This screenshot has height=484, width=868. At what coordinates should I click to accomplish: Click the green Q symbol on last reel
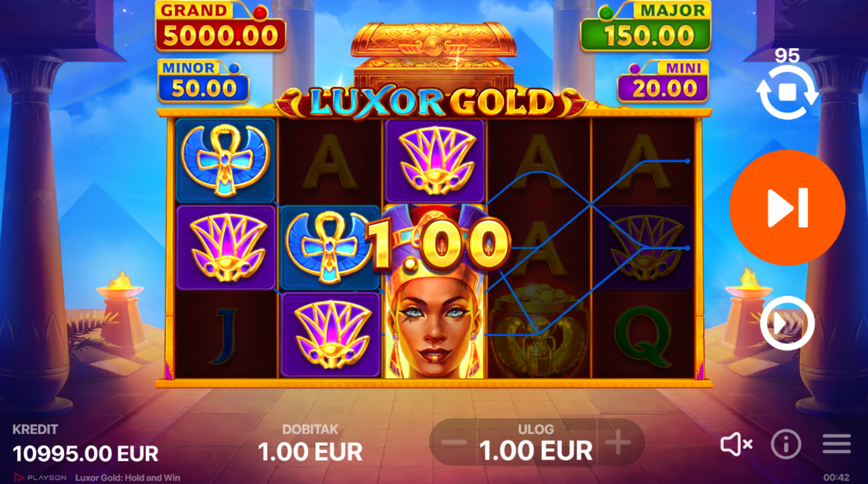643,335
